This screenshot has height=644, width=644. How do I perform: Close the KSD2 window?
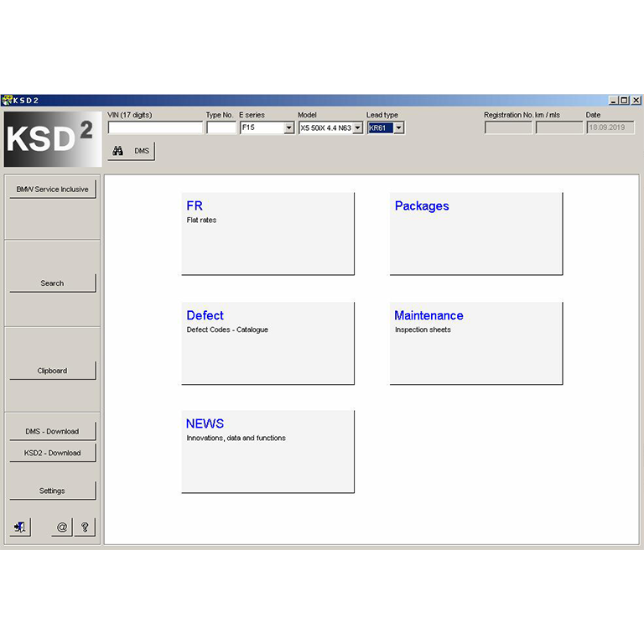(x=636, y=101)
